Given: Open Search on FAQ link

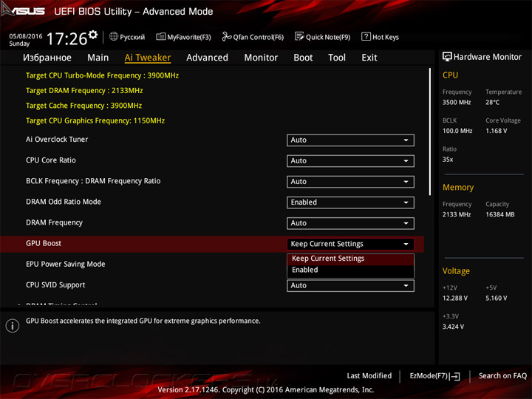Looking at the screenshot, I should (x=502, y=376).
